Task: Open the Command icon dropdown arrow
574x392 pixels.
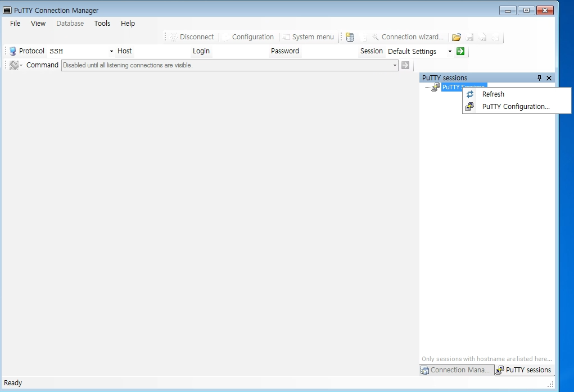Action: 21,66
